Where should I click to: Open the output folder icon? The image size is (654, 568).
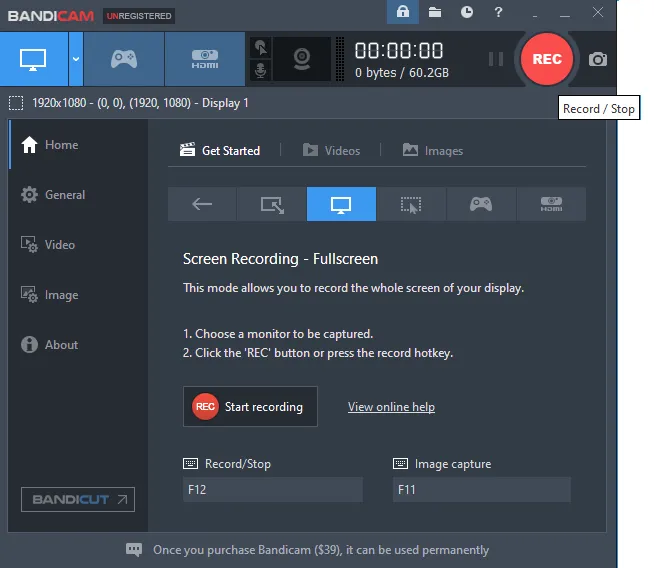435,12
